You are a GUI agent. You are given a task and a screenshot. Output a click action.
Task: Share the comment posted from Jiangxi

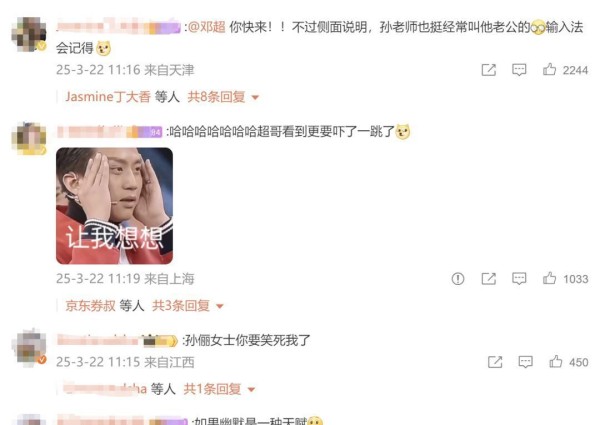pos(495,362)
